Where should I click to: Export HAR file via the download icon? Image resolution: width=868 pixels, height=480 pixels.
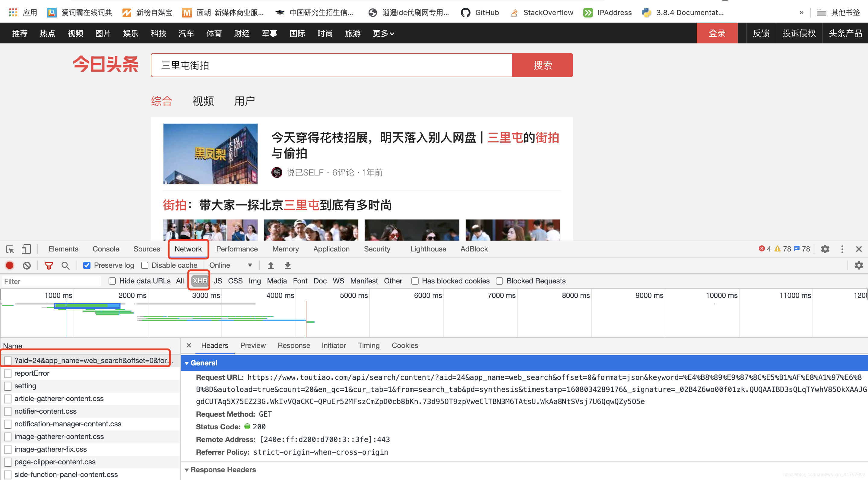click(287, 265)
